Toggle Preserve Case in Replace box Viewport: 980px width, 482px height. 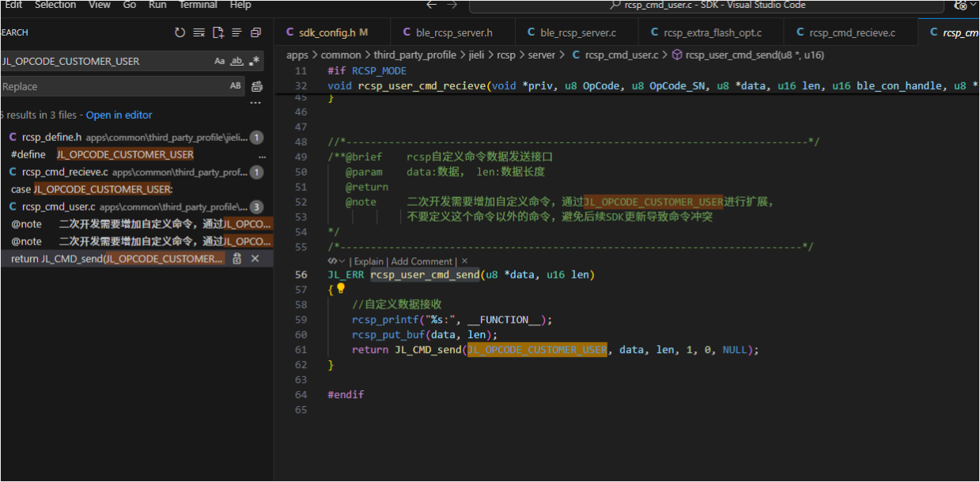(236, 85)
